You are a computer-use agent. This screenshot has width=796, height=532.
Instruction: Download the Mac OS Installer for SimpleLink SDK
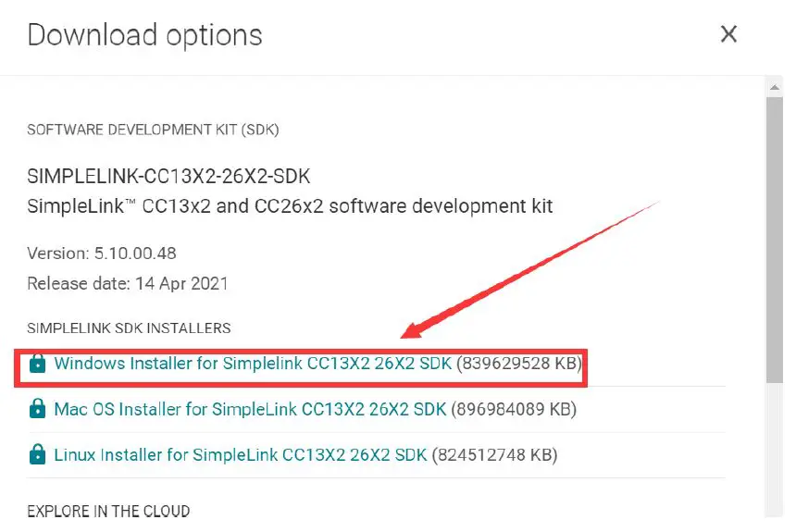(x=250, y=409)
